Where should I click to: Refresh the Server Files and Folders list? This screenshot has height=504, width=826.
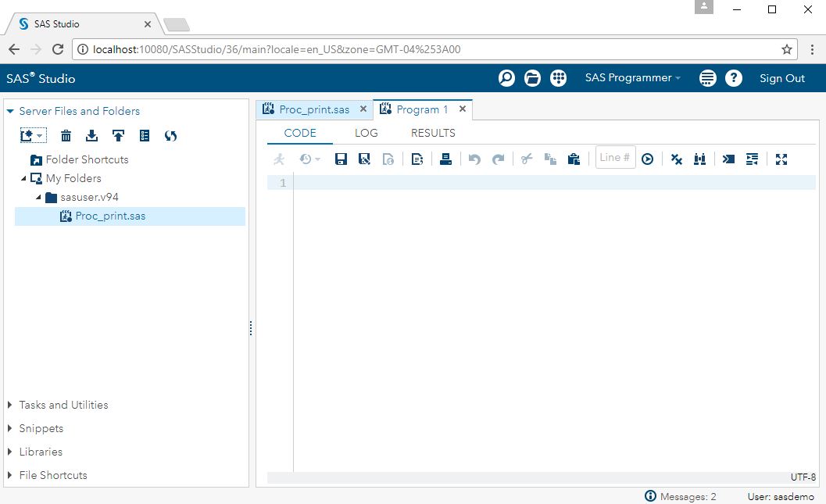pyautogui.click(x=170, y=136)
